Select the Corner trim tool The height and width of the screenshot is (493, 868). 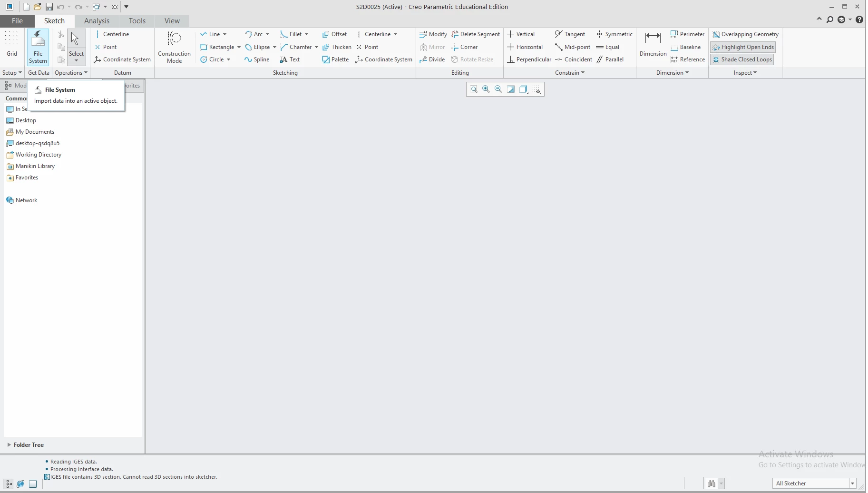coord(464,47)
